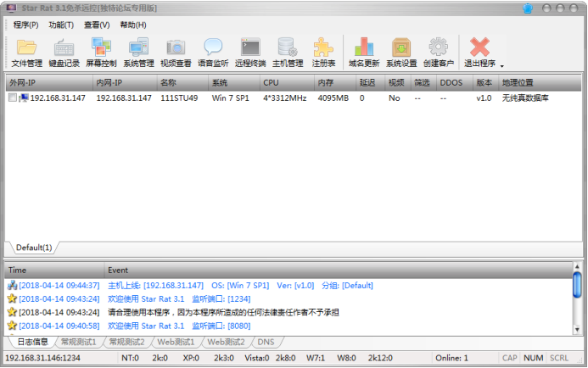The image size is (588, 368).
Task: Switch to 日志信息 log tab
Action: [x=32, y=342]
